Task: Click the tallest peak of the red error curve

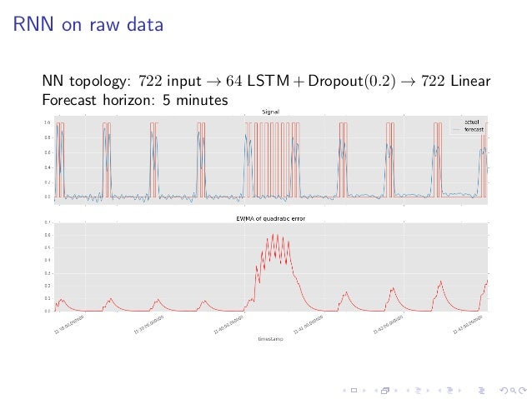Action: click(x=274, y=234)
